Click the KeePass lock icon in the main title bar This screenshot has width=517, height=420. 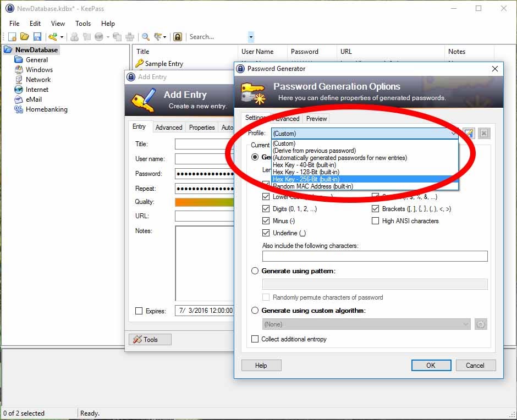10,8
